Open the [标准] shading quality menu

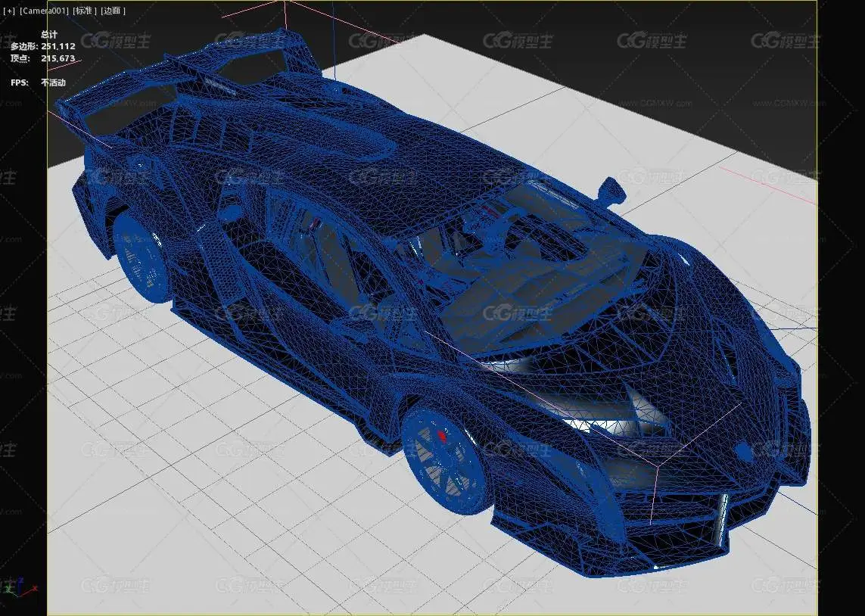pos(85,11)
